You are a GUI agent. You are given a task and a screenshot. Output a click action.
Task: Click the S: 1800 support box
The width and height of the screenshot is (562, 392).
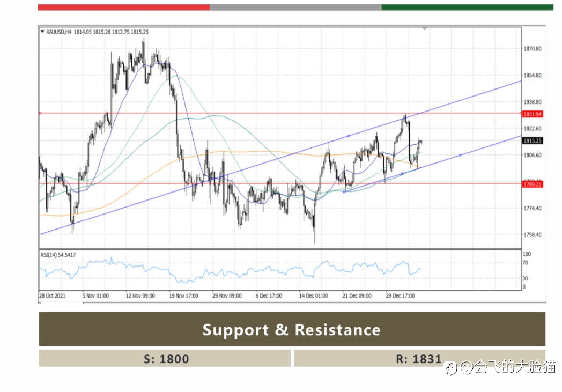pos(165,358)
